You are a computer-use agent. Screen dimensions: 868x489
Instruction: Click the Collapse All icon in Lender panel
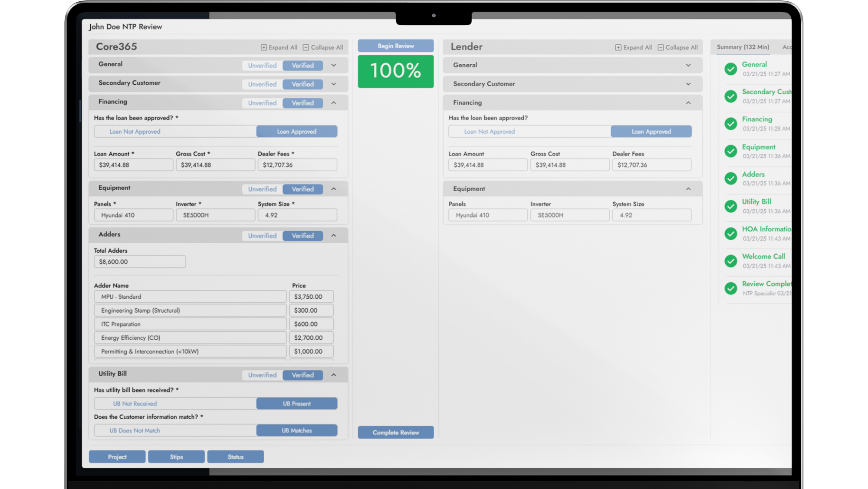(x=661, y=47)
